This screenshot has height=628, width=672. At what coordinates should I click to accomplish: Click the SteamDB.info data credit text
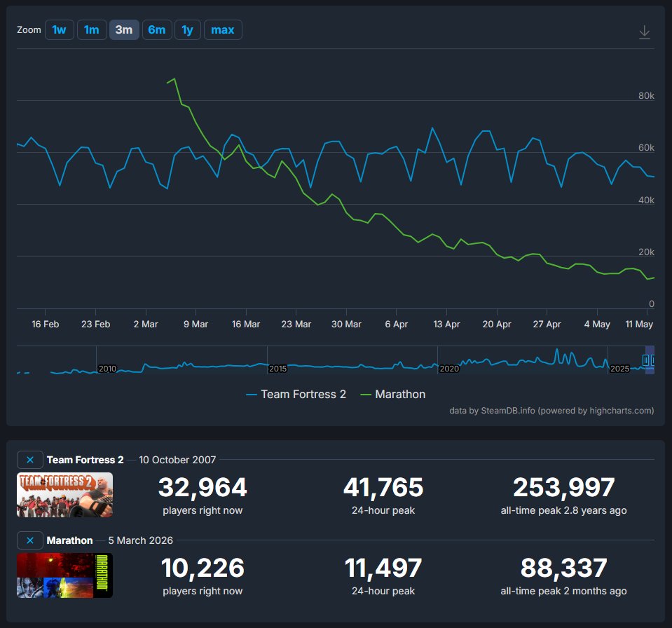point(551,411)
